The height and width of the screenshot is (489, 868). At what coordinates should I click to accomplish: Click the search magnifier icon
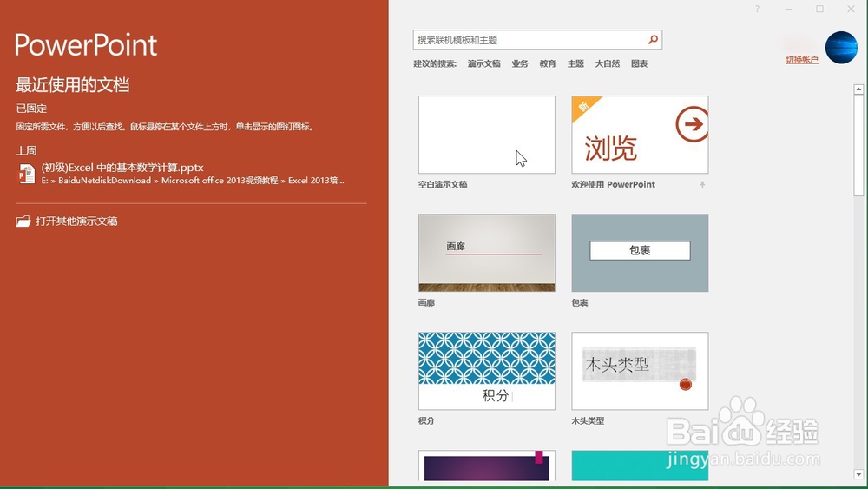coord(654,39)
